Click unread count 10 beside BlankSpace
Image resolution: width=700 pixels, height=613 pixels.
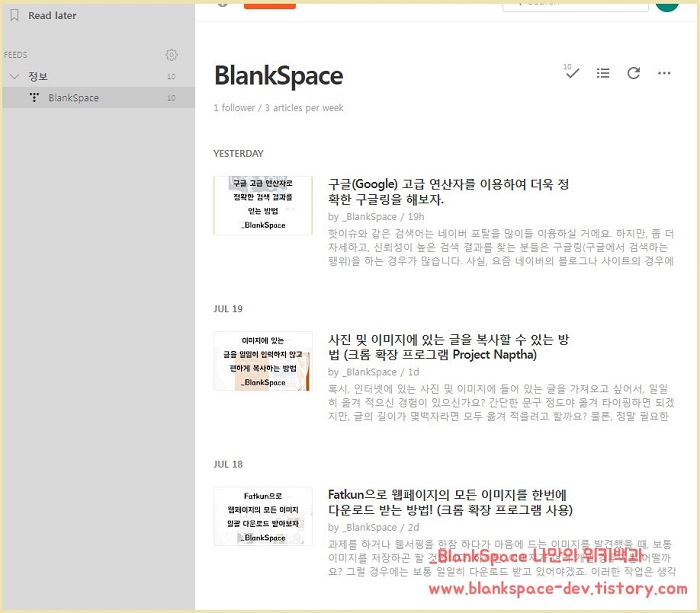pyautogui.click(x=171, y=98)
